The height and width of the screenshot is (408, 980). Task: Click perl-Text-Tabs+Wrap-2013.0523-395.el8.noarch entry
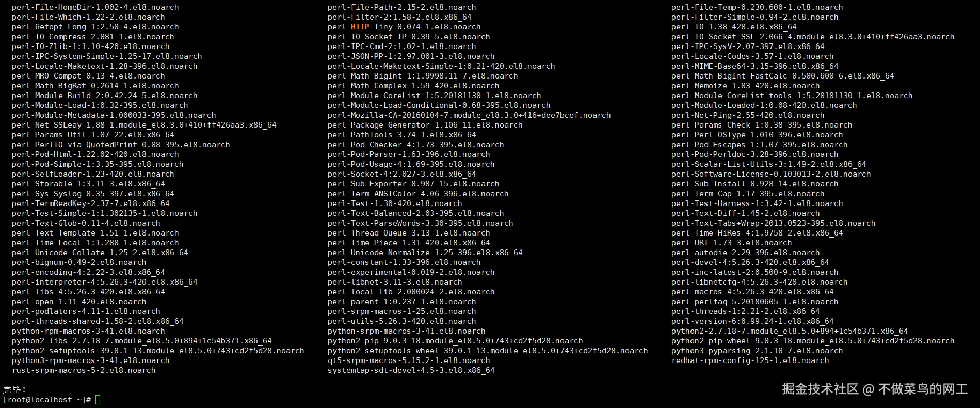point(774,223)
